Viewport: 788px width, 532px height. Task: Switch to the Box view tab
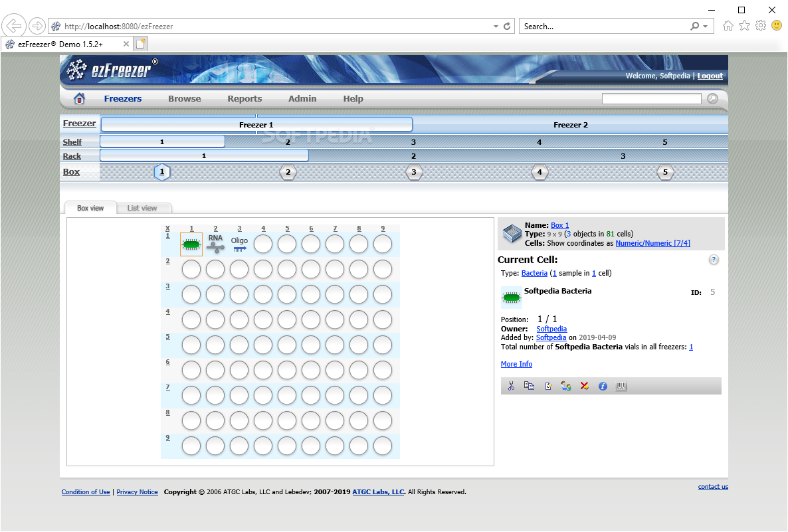click(90, 208)
